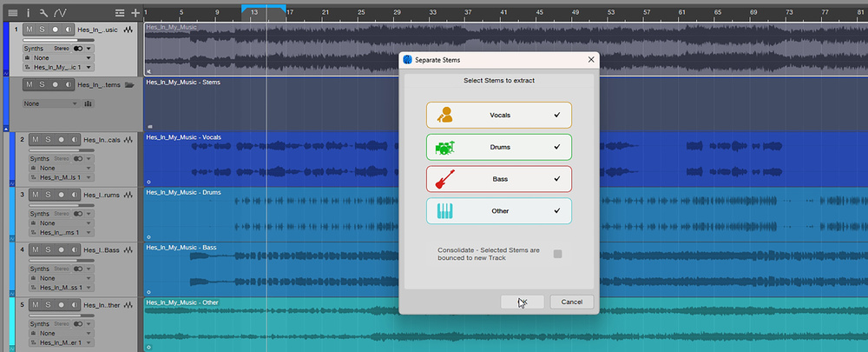868x352 pixels.
Task: Deselect the Vocals stem option
Action: point(498,115)
